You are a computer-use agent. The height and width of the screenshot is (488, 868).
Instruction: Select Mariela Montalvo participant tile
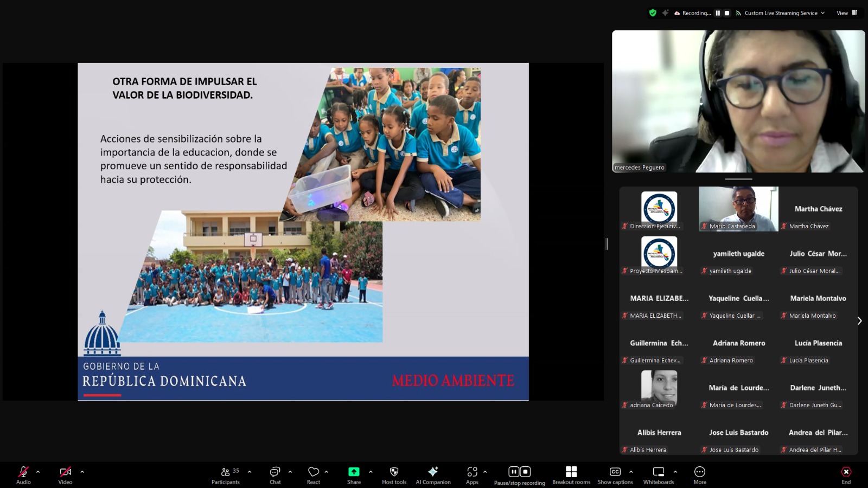tap(818, 299)
